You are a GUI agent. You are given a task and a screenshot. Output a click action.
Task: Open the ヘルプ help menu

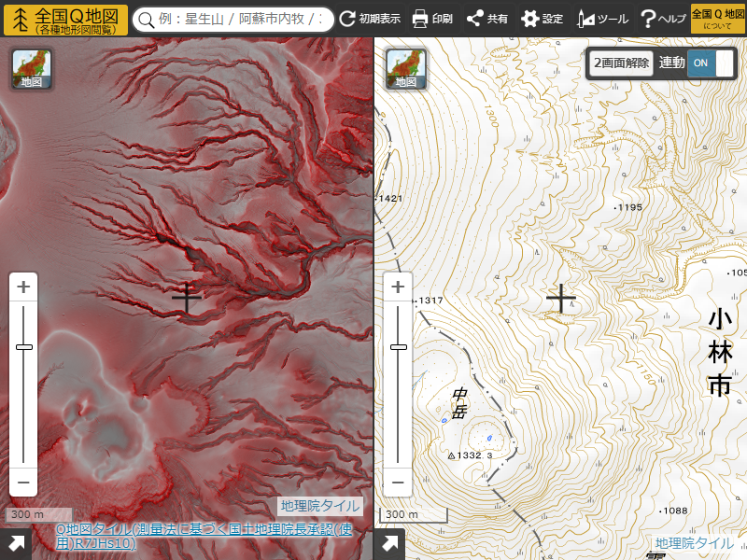pos(662,19)
